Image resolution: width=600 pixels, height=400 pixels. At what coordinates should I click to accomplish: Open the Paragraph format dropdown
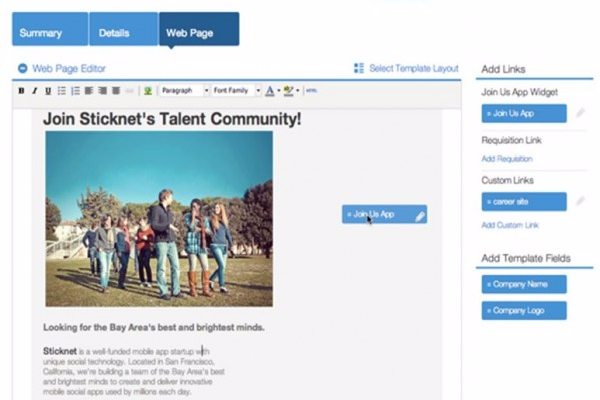pos(183,90)
